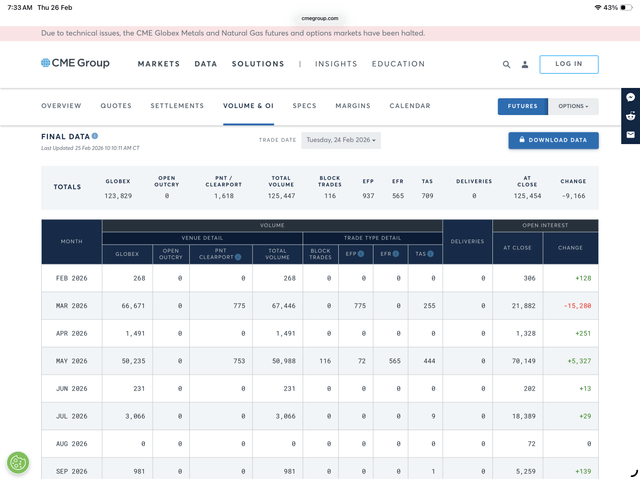Click info icon beside PNT/Clearport header
Screen dimensions: 640x479
tap(238, 257)
